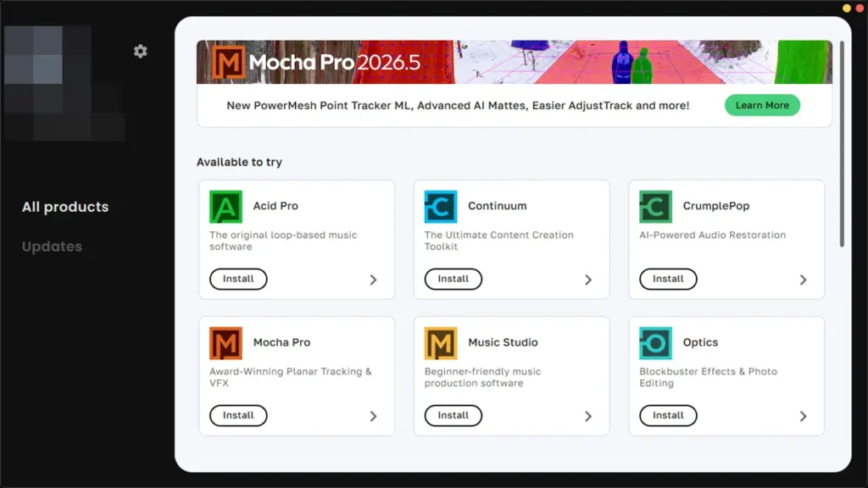This screenshot has width=868, height=488.
Task: Click the green Learn More button
Action: 762,105
